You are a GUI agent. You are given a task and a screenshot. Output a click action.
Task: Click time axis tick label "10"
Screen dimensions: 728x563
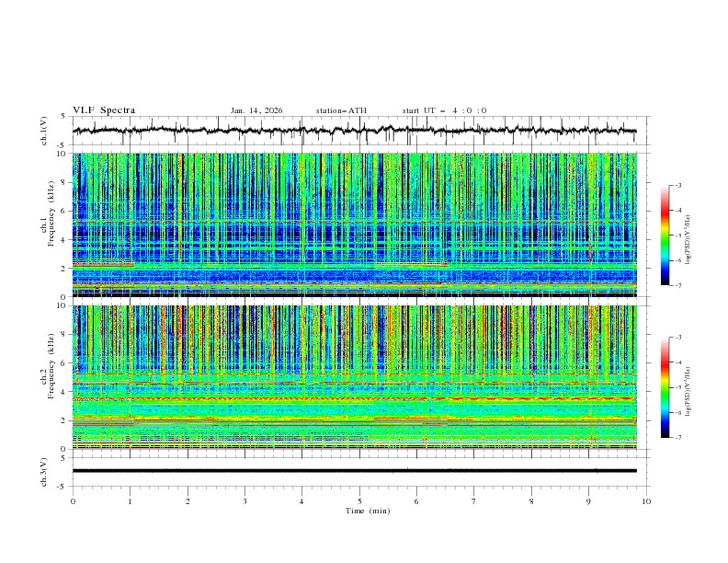[x=646, y=501]
